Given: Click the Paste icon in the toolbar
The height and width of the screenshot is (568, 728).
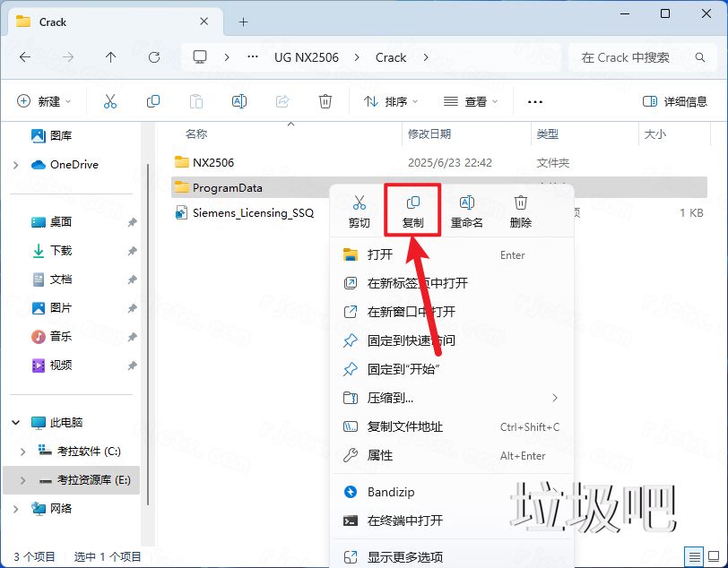Looking at the screenshot, I should tap(195, 100).
